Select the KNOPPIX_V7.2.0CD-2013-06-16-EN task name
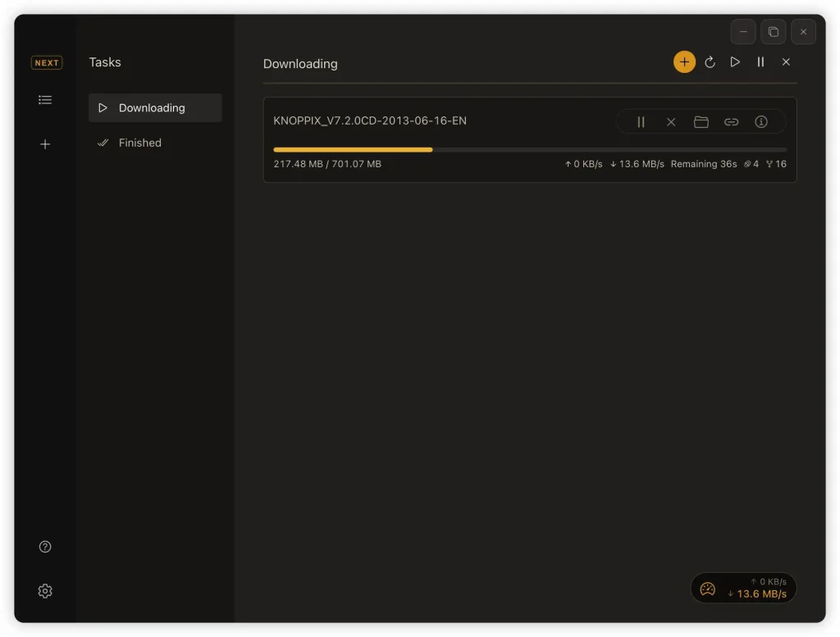 [x=370, y=121]
